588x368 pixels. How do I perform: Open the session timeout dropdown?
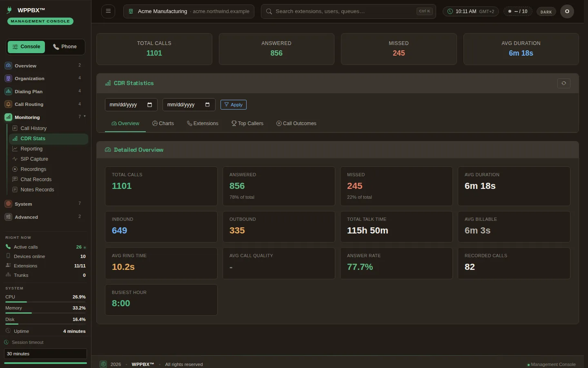click(x=45, y=354)
